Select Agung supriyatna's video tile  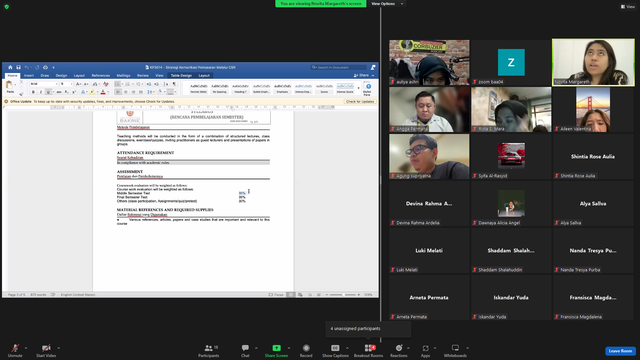pyautogui.click(x=429, y=156)
